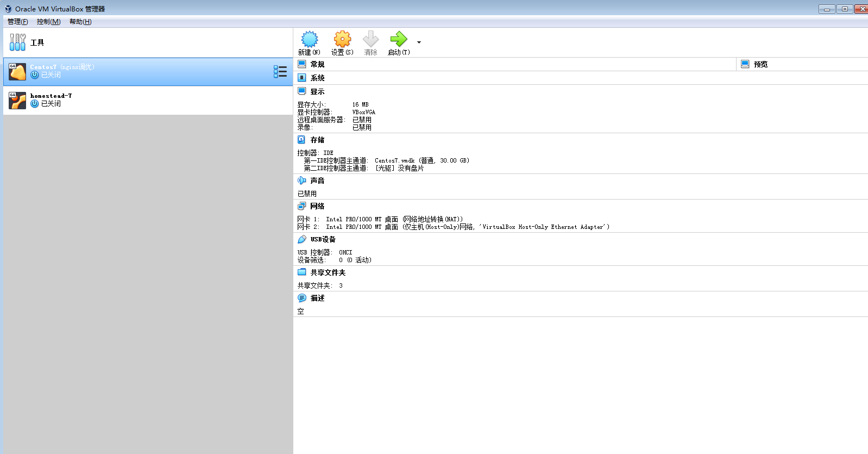
Task: Click the 预览 panel header text
Action: tap(760, 64)
